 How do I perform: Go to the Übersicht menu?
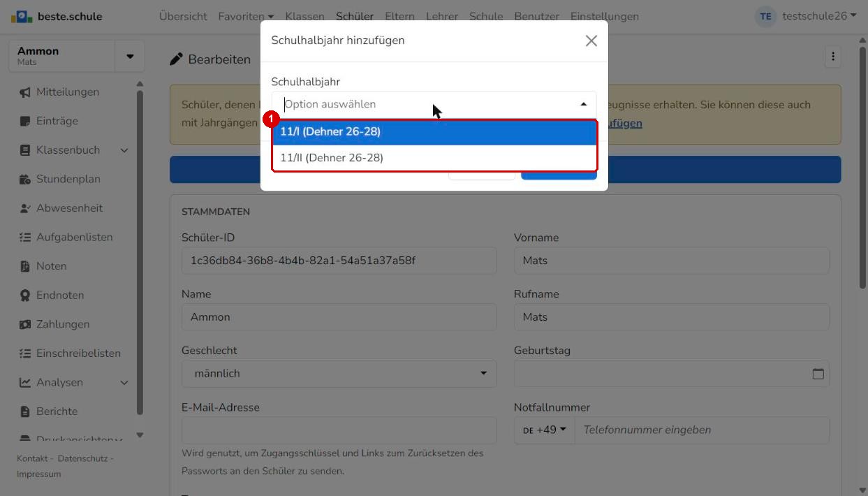[183, 16]
